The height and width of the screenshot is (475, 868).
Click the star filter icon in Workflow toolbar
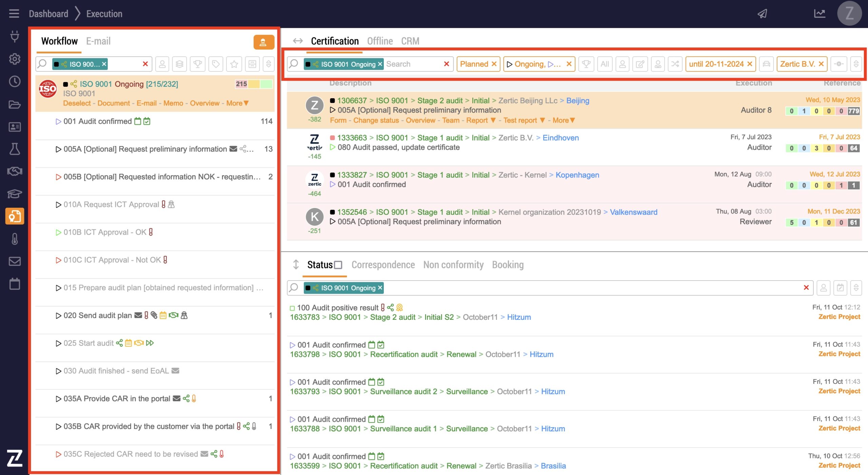tap(234, 64)
